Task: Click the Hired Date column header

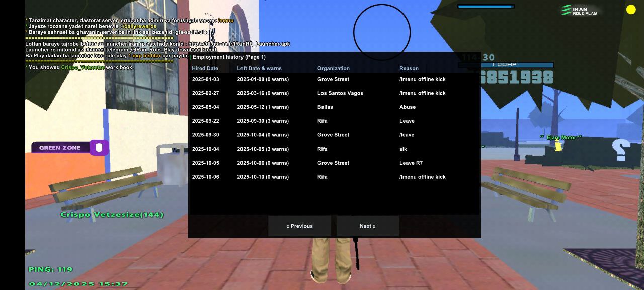Action: pos(205,68)
